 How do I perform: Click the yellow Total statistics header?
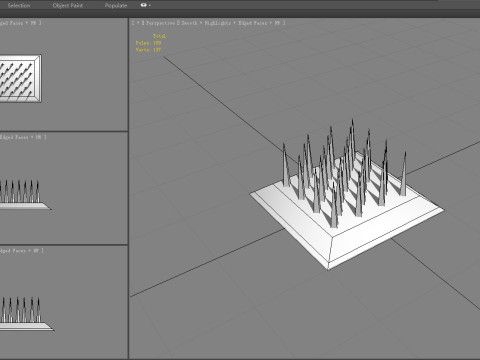coord(159,36)
